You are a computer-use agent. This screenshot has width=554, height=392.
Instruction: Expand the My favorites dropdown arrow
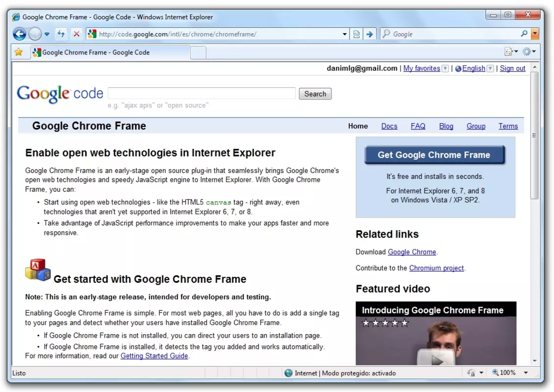pyautogui.click(x=445, y=69)
